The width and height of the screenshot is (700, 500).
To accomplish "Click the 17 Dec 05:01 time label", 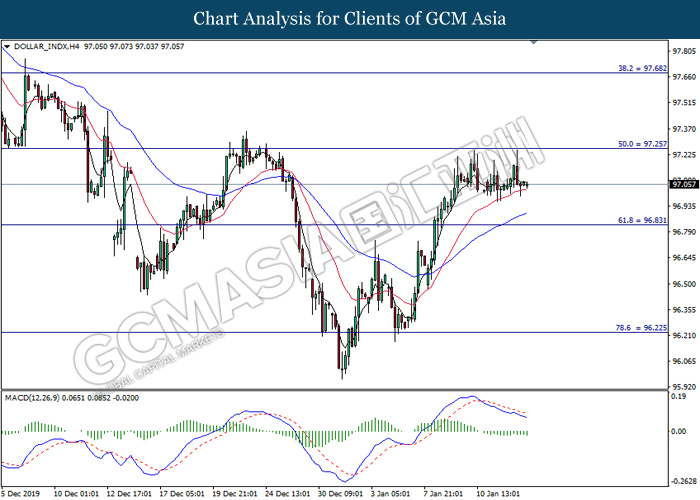I will (182, 494).
